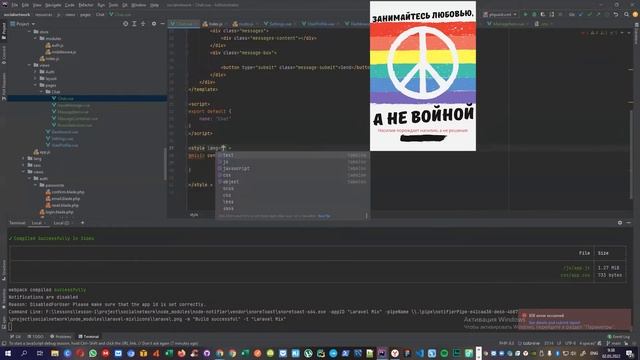This screenshot has width=640, height=360.
Task: Toggle the Project tool window stripe button
Action: 4,31
